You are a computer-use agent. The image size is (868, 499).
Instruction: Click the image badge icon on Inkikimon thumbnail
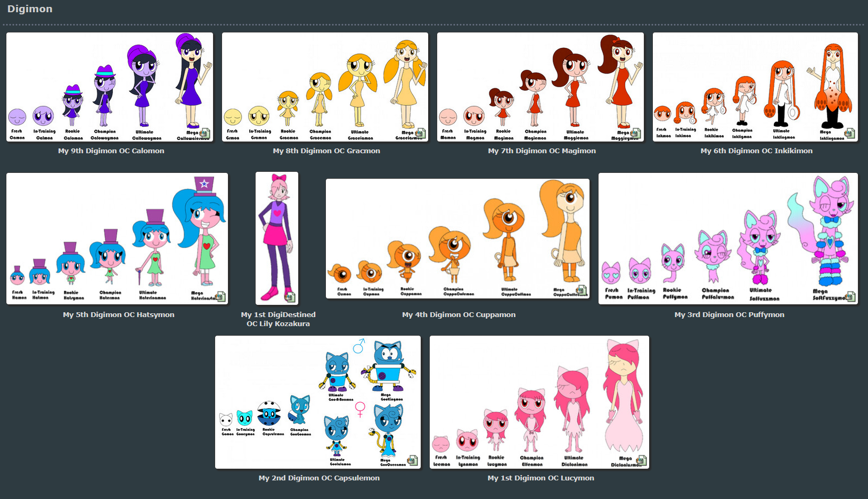850,134
